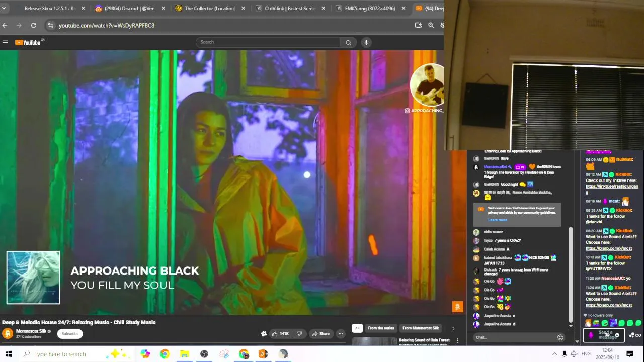Click the install/cast icon in address bar
Viewport: 644px width, 362px height.
click(418, 25)
